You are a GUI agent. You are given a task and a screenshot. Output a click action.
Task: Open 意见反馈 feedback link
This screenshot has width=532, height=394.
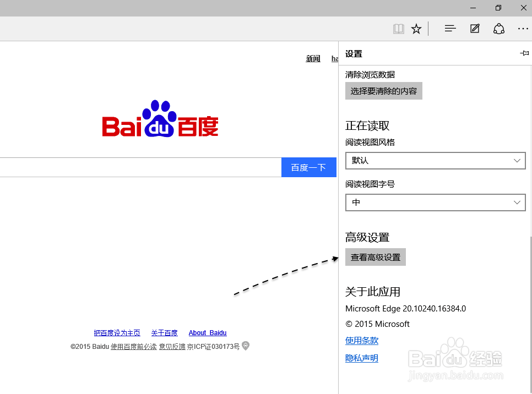pos(172,347)
